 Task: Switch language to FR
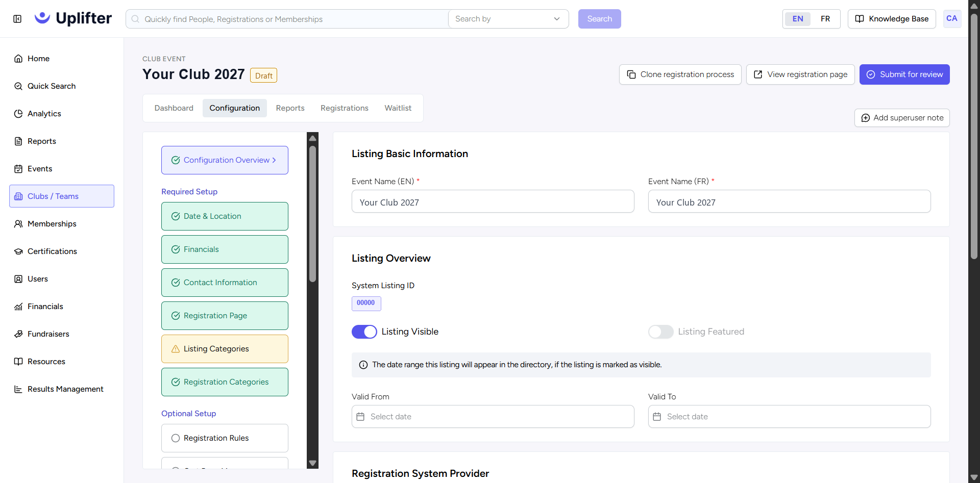[x=825, y=19]
